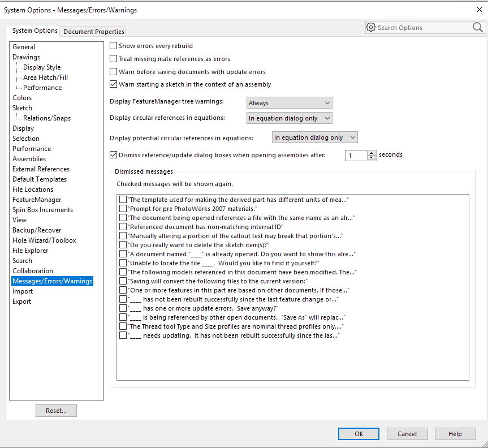
Task: Switch to the Document Properties tab
Action: pyautogui.click(x=93, y=32)
